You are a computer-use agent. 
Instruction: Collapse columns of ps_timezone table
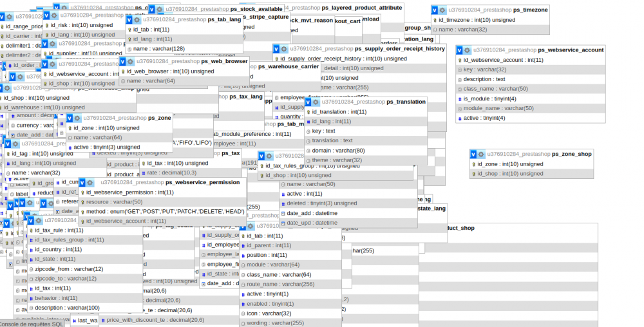click(x=435, y=10)
